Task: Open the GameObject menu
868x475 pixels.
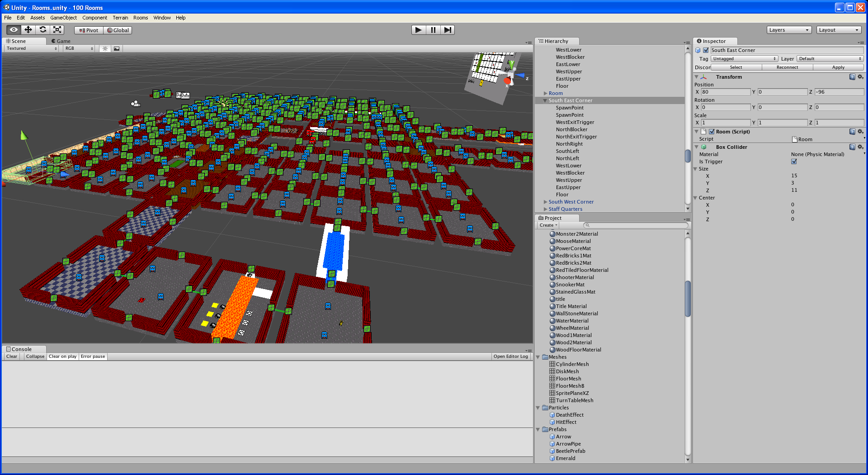Action: tap(63, 18)
